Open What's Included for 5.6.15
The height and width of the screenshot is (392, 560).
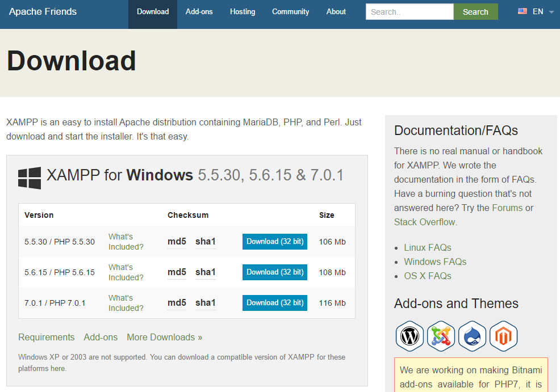tap(126, 272)
